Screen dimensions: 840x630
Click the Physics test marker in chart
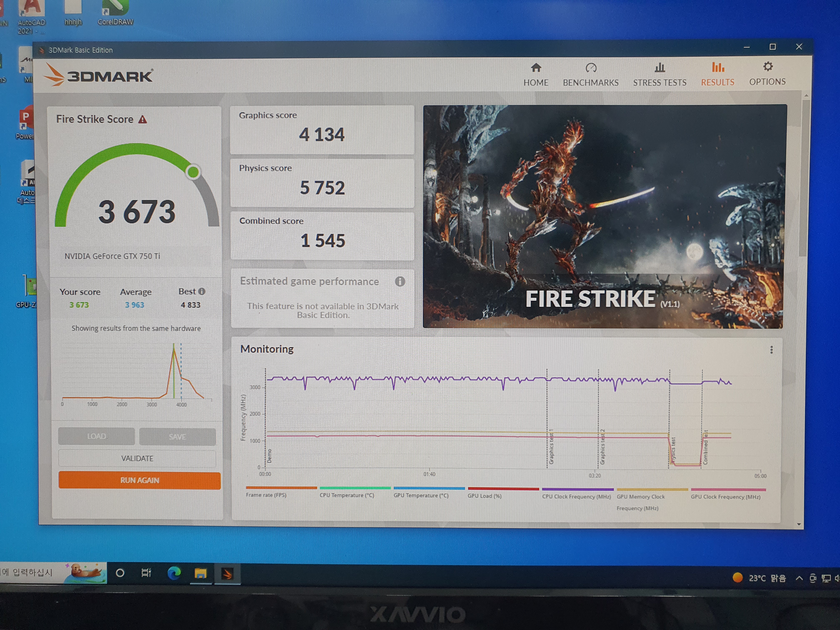[x=673, y=451]
